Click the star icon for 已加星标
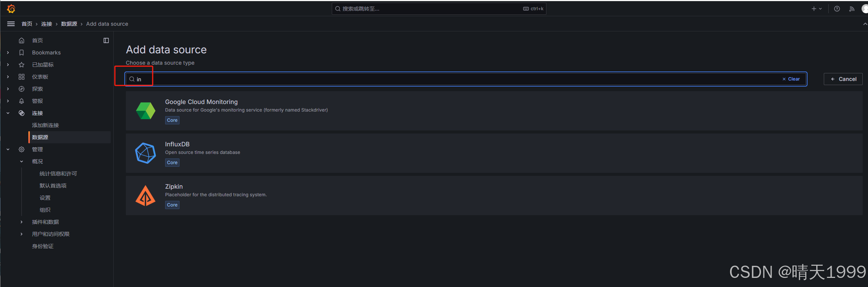 pos(22,65)
